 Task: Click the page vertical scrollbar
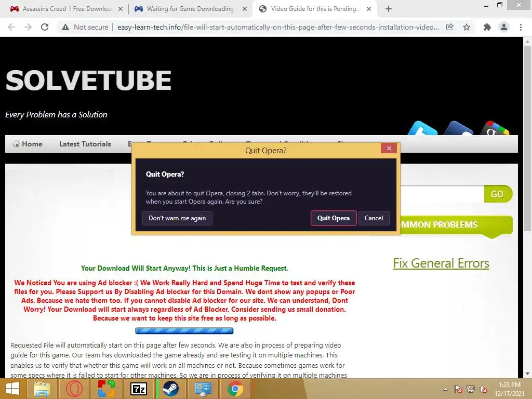pos(527,139)
